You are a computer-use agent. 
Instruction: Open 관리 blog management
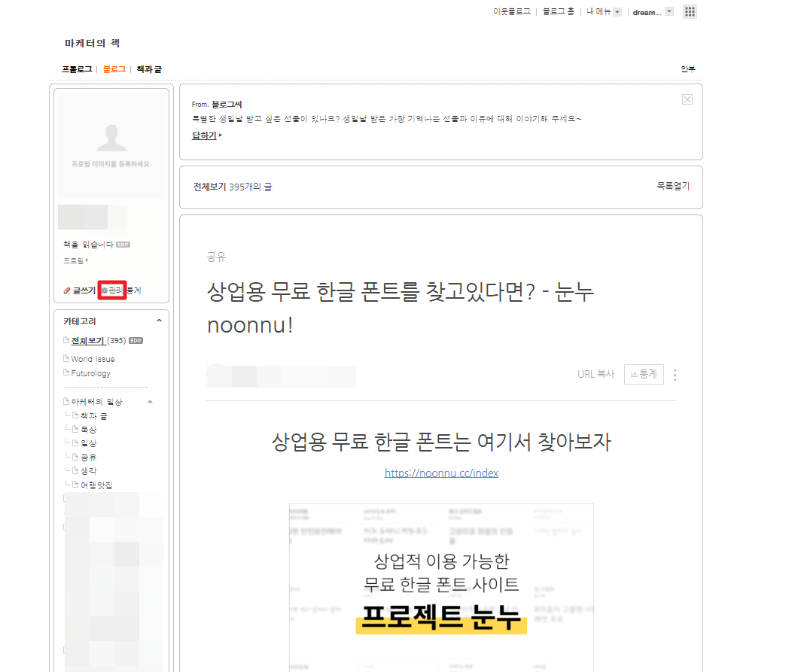tap(112, 290)
